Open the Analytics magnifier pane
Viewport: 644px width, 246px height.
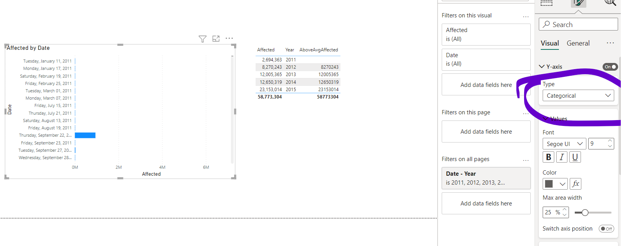(610, 3)
